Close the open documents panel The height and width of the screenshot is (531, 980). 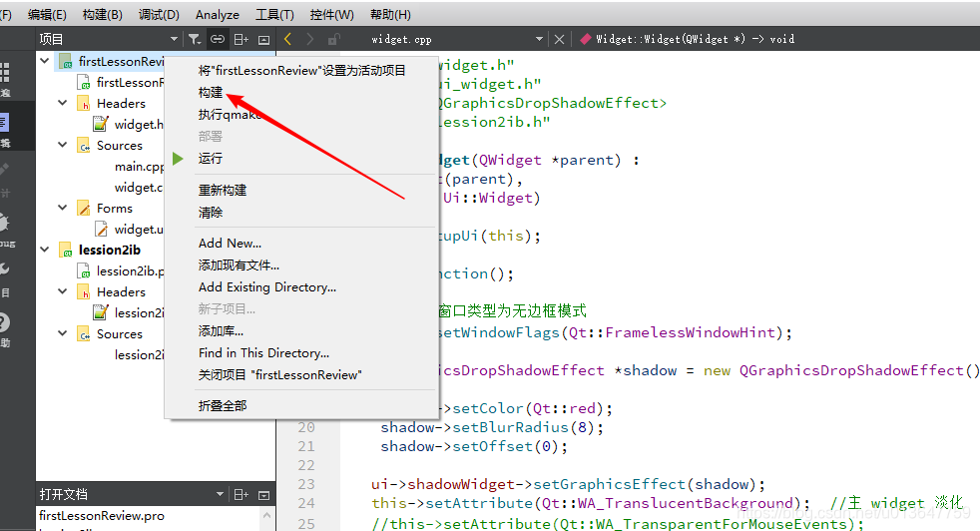point(263,495)
